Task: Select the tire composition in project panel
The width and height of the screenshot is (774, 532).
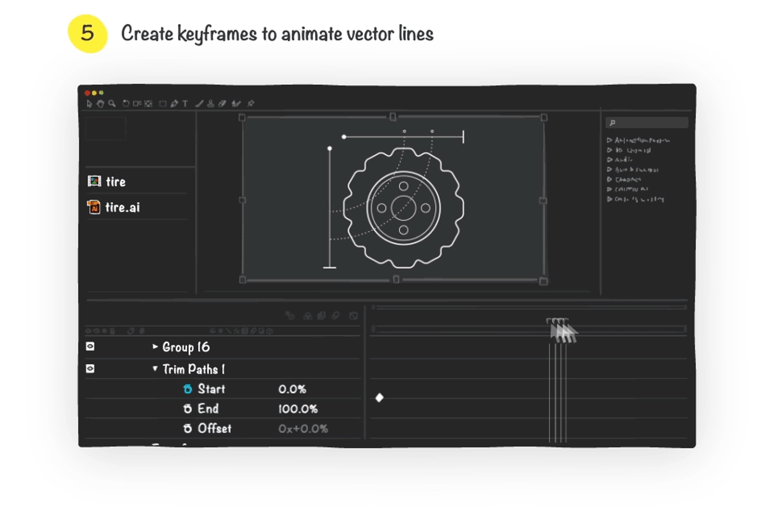Action: [x=115, y=182]
